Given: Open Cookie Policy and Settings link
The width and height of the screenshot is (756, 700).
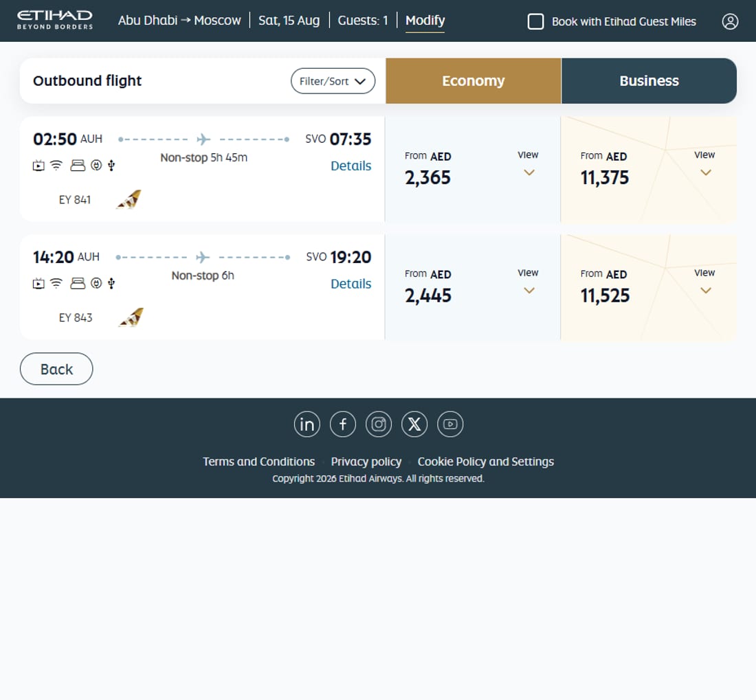Looking at the screenshot, I should pyautogui.click(x=485, y=462).
